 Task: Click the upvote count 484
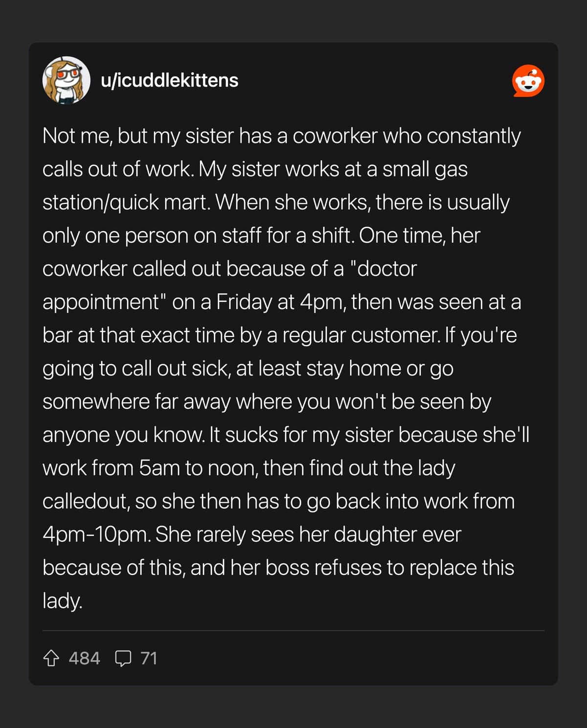(84, 658)
